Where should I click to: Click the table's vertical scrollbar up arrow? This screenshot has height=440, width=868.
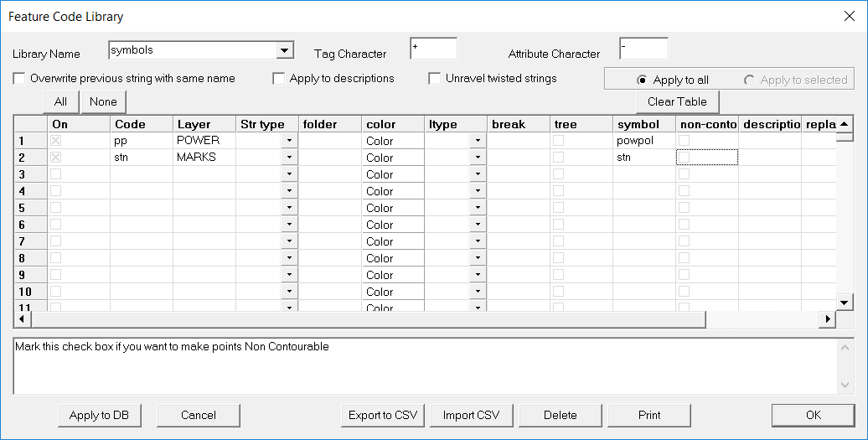tap(845, 124)
